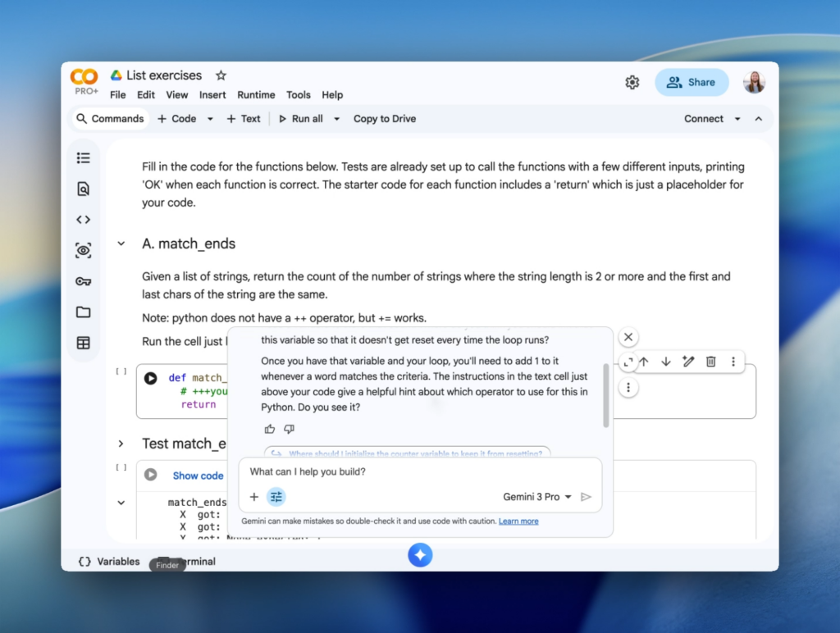
Task: Give the Gemini response a thumbs up
Action: [270, 429]
